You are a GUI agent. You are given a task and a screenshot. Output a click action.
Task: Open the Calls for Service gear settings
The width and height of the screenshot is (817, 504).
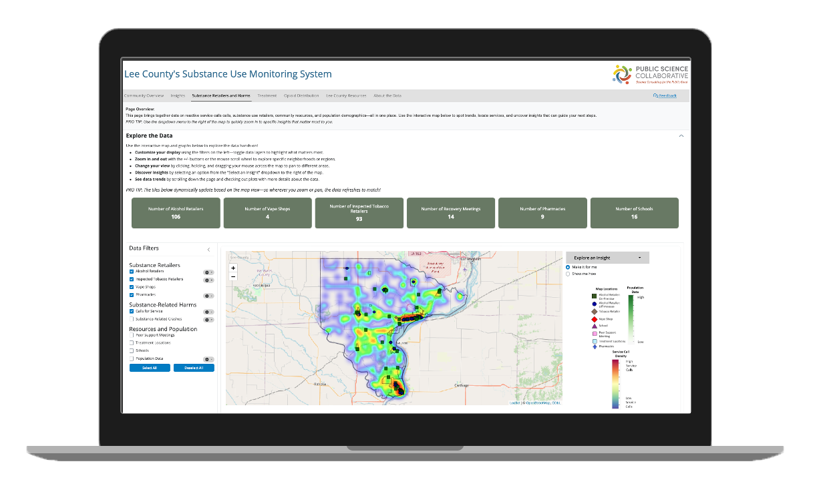click(x=208, y=312)
